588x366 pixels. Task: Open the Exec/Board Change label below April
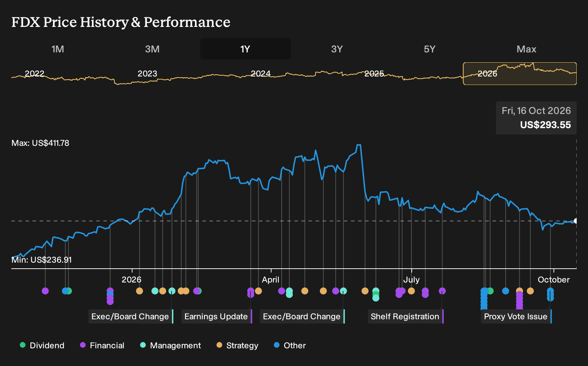point(302,316)
